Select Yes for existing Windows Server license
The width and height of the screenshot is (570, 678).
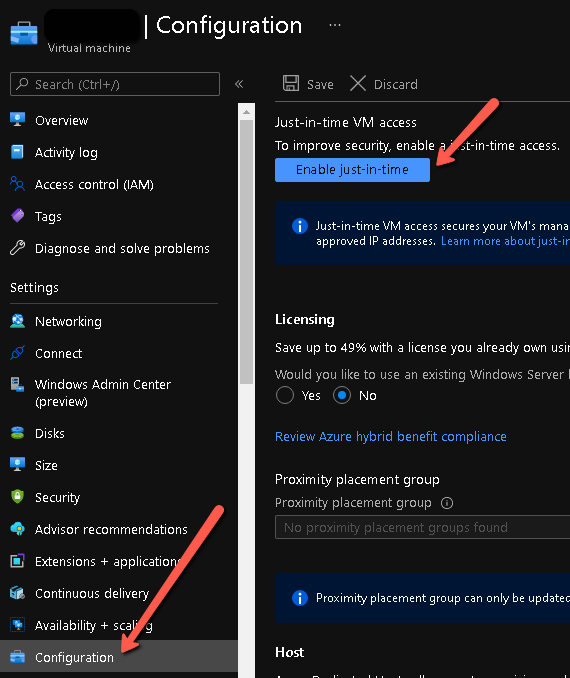285,395
